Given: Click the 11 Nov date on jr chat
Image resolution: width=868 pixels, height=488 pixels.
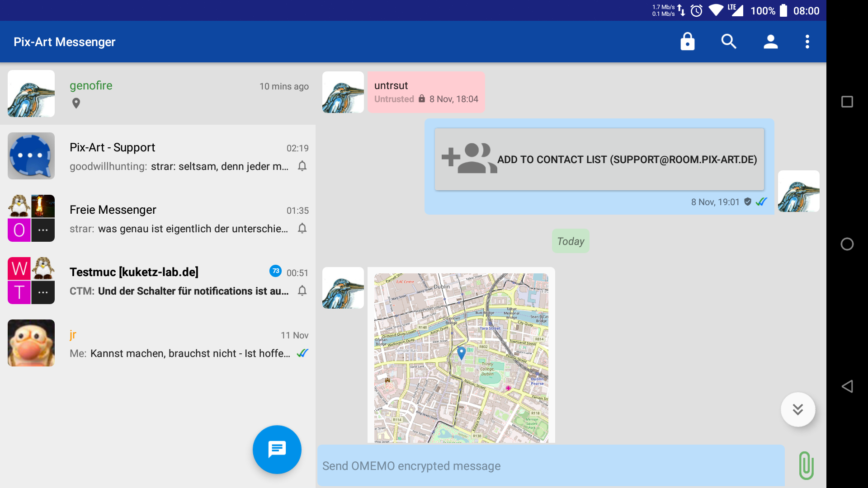Looking at the screenshot, I should pos(294,335).
